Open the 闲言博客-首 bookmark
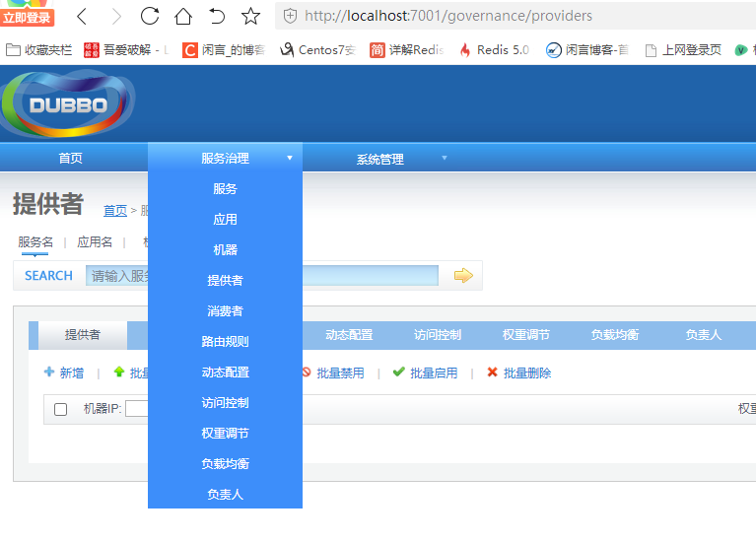Viewport: 756px width, 542px height. tap(587, 49)
